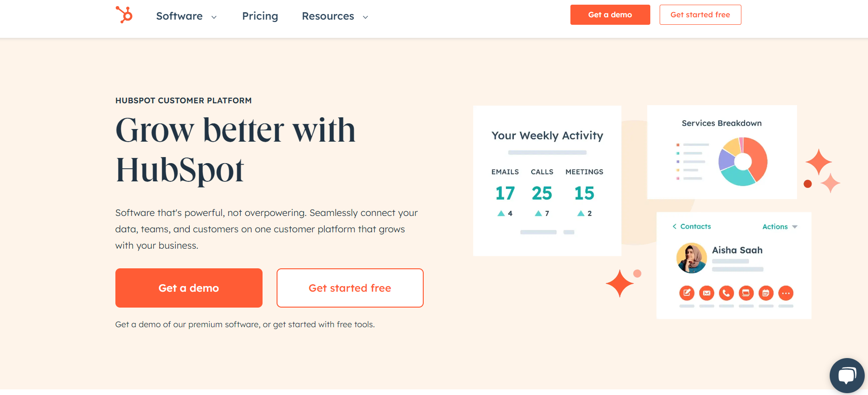
Task: Click the calendar meeting icon on contact card
Action: point(766,293)
